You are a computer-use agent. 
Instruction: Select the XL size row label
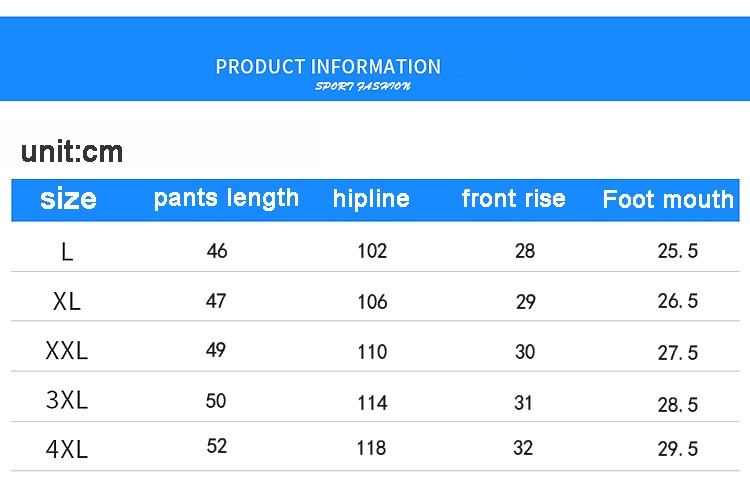[68, 302]
